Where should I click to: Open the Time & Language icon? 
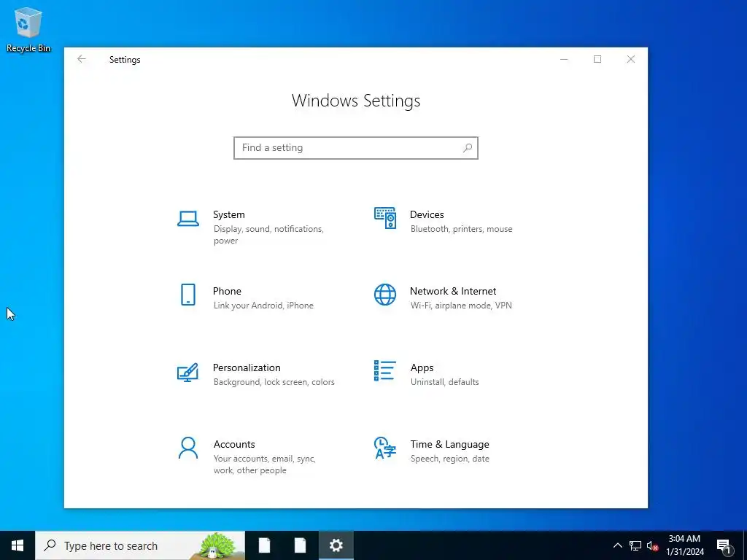[x=385, y=448]
